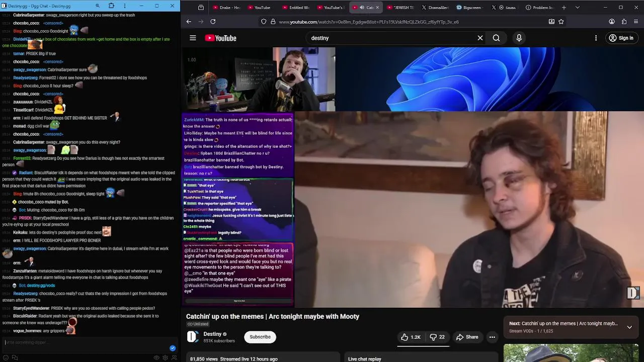644x362 pixels.
Task: Click 81,850 views stream info text
Action: tap(234, 359)
